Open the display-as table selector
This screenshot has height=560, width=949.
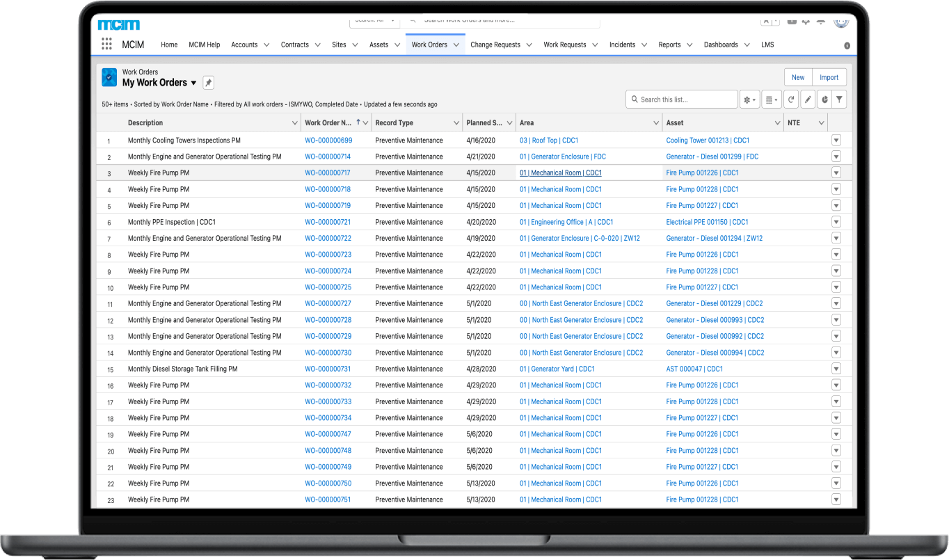772,99
